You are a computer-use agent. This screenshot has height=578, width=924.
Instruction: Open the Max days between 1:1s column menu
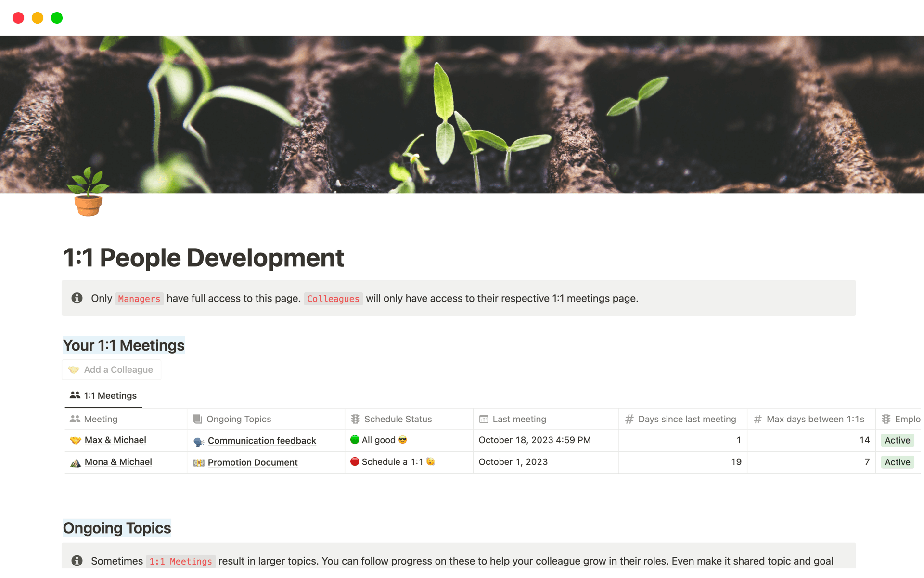(x=815, y=419)
